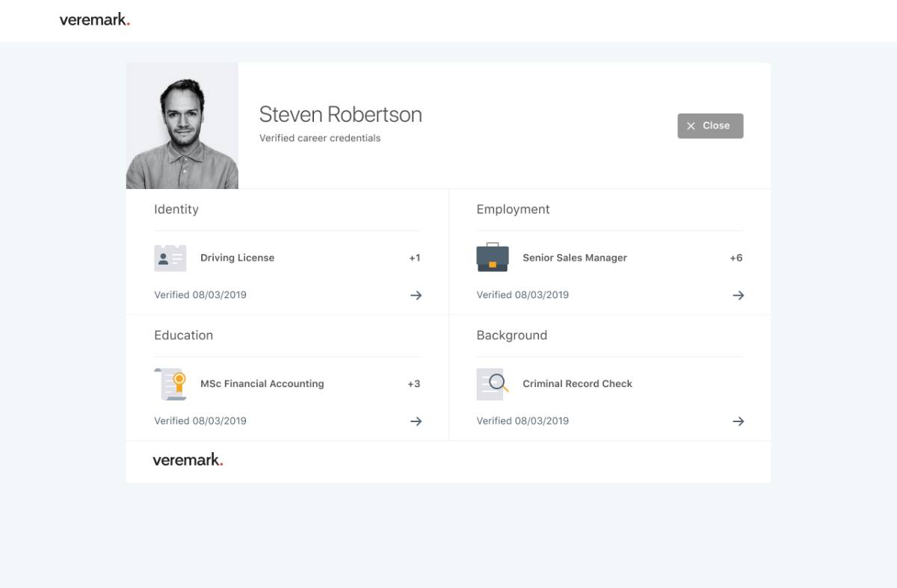Open Background details with the arrow
The height and width of the screenshot is (588, 897).
pyautogui.click(x=738, y=421)
